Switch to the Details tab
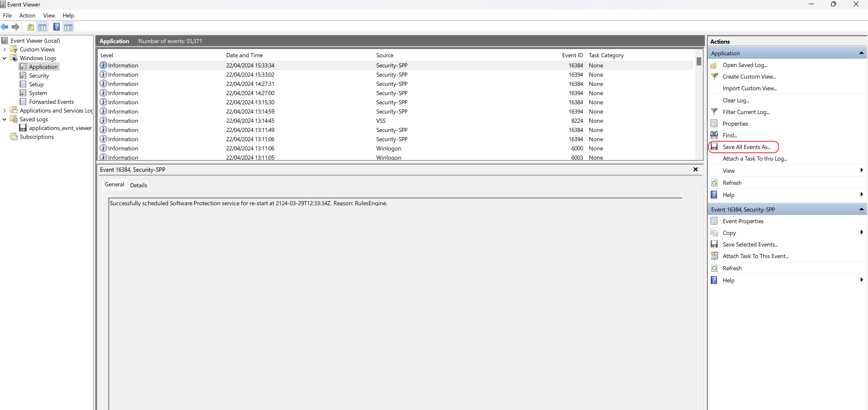The width and height of the screenshot is (868, 410). pos(139,185)
